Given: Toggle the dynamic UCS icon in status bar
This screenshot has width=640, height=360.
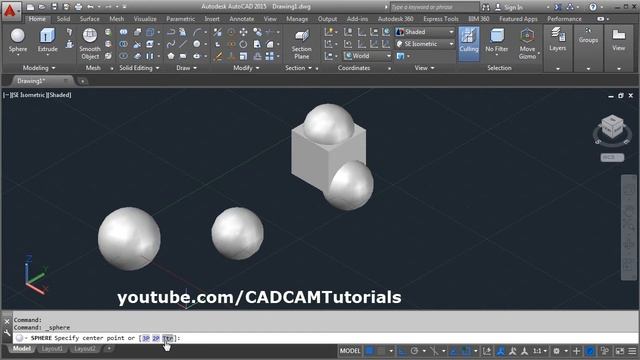Looking at the screenshot, I should point(487,351).
